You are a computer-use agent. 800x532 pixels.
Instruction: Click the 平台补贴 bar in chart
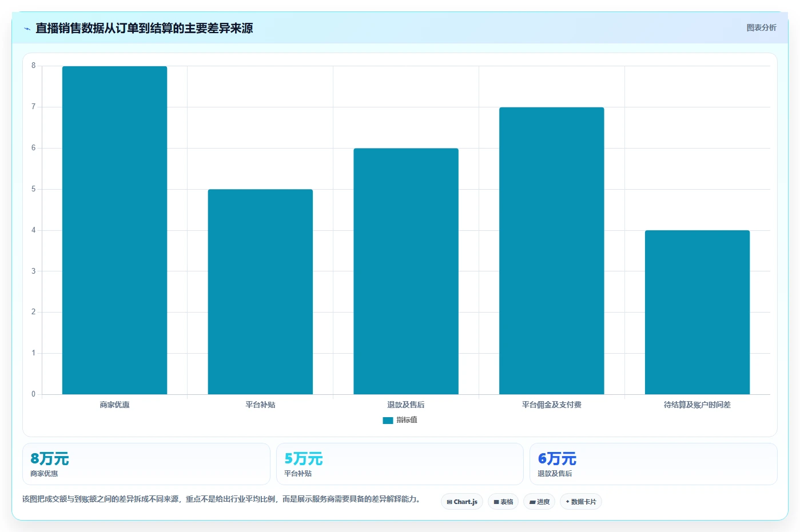(260, 291)
